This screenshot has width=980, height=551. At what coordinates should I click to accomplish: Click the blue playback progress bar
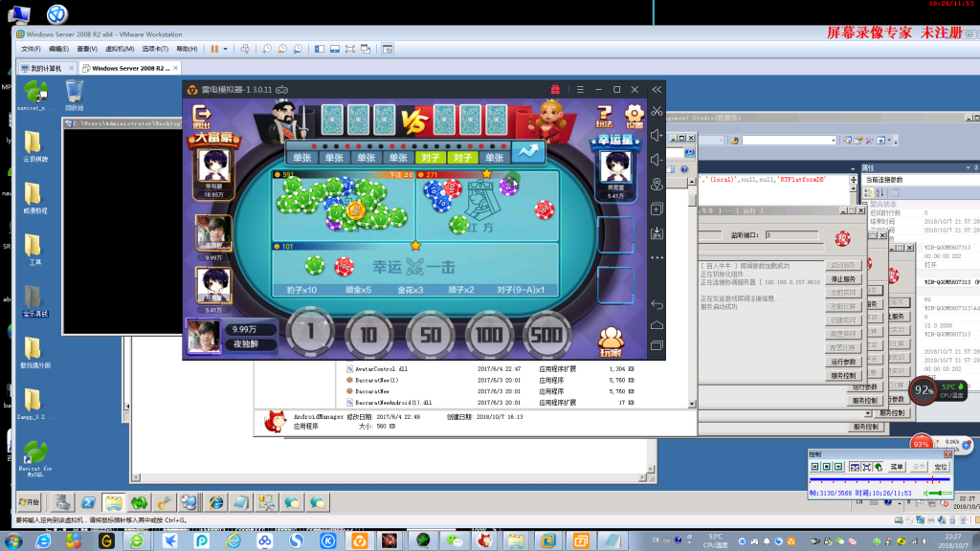880,480
